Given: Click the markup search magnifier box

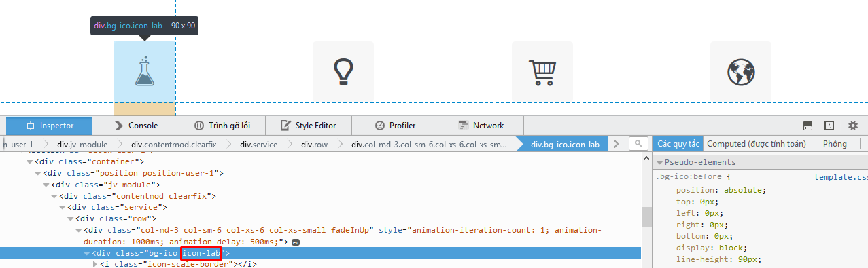Looking at the screenshot, I should [638, 144].
